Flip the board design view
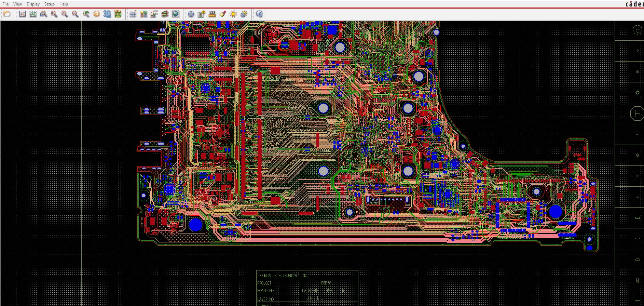The width and height of the screenshot is (644, 306). pos(118,14)
